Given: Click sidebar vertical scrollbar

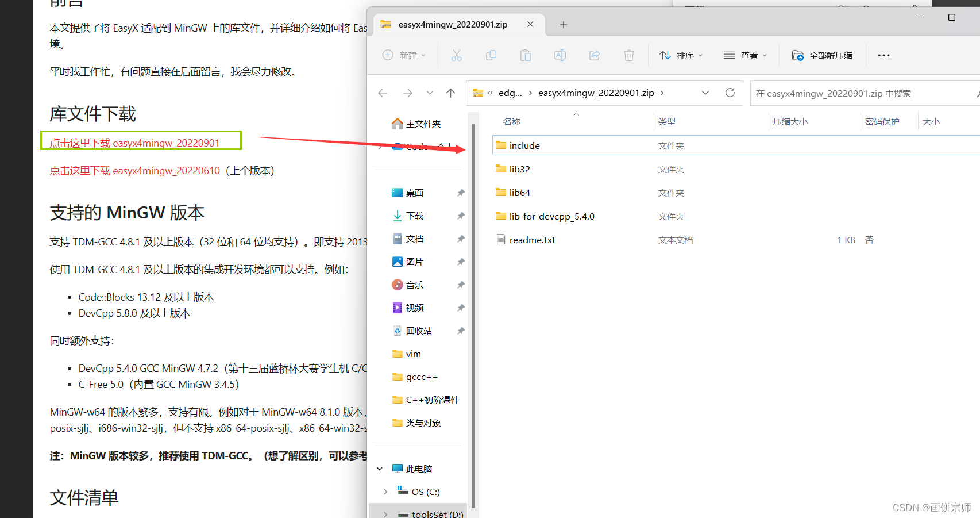Looking at the screenshot, I should [x=473, y=316].
